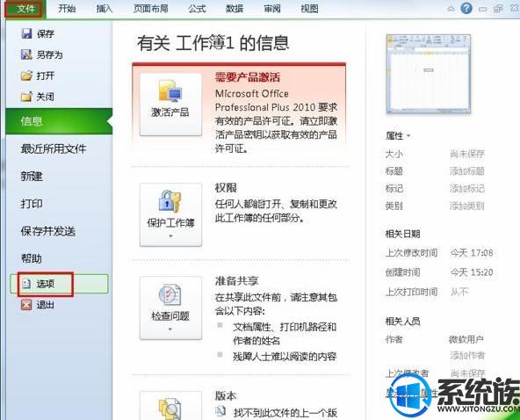Switch to the View (视图) tab

309,8
